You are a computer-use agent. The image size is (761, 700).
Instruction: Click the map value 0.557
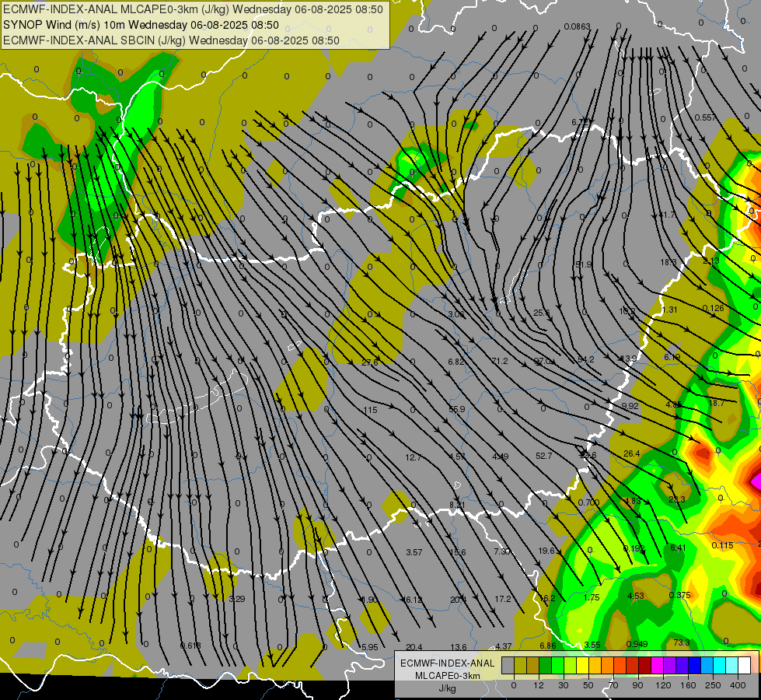point(705,117)
